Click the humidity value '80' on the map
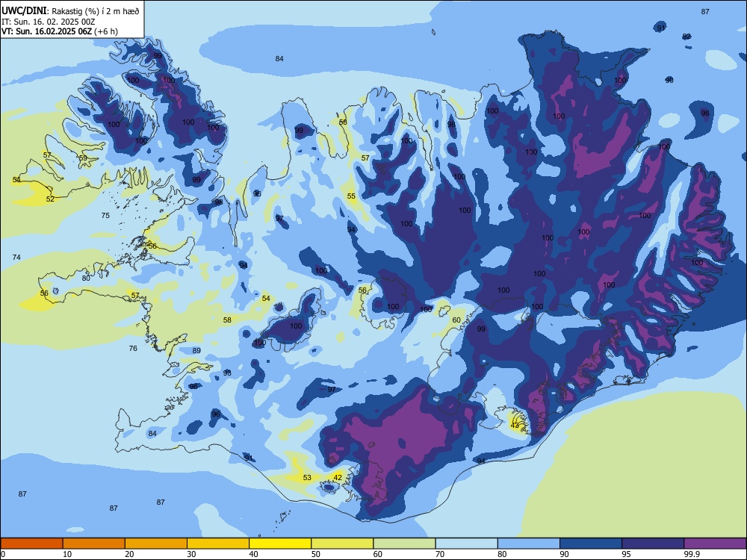The height and width of the screenshot is (560, 747). click(x=86, y=279)
